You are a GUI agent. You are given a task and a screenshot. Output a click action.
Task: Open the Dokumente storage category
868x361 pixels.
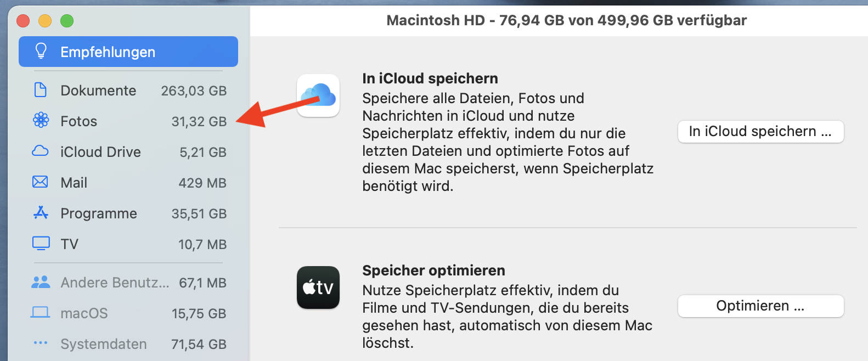(128, 91)
